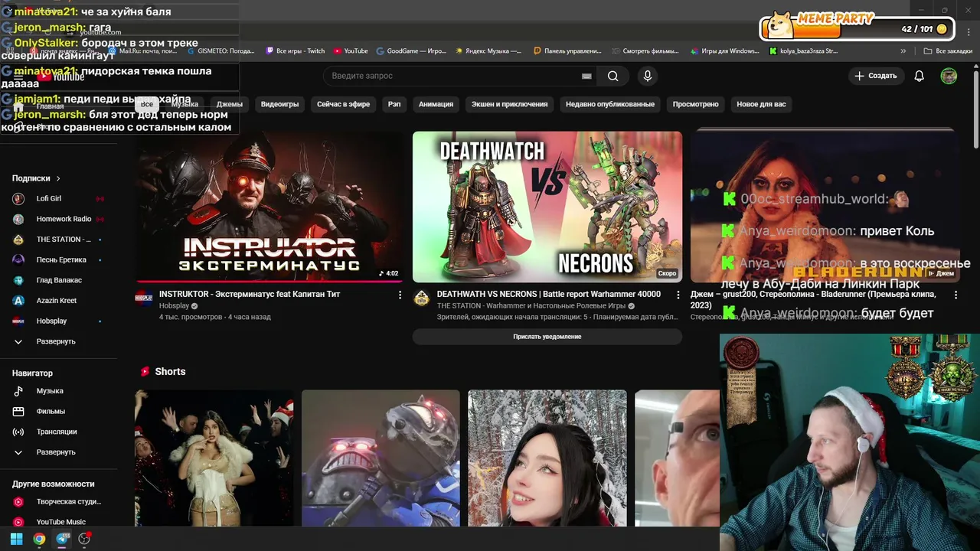This screenshot has height=551, width=980.
Task: Open the Short with woman in white fur
Action: (214, 458)
